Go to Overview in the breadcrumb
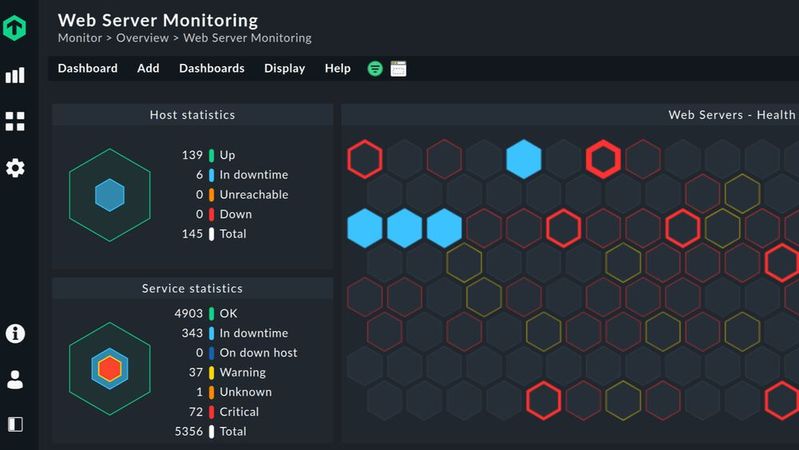Image resolution: width=799 pixels, height=450 pixels. pos(142,38)
